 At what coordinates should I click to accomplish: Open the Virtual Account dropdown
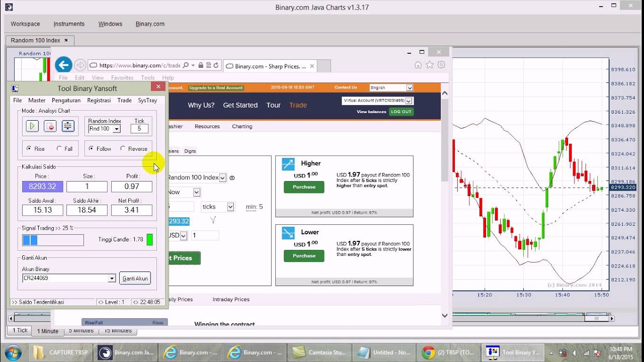click(x=409, y=101)
